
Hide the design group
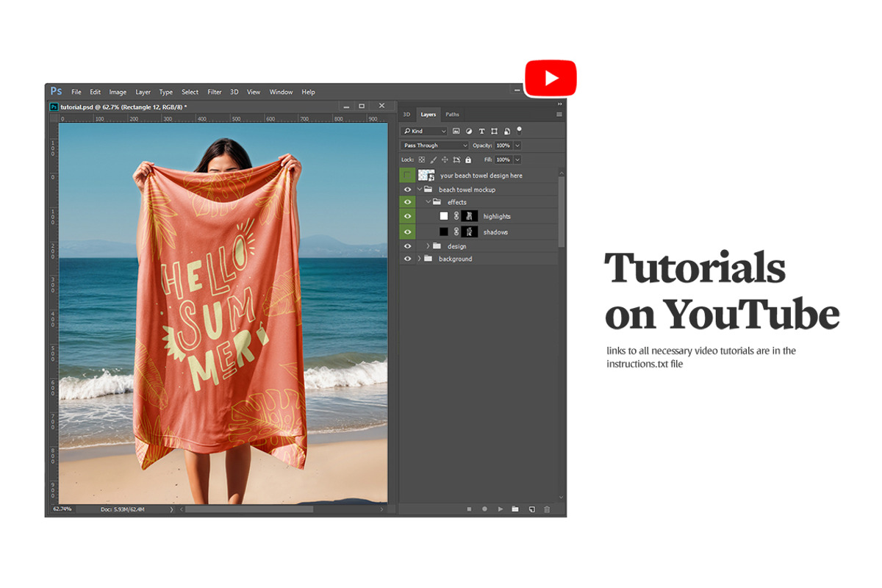407,245
